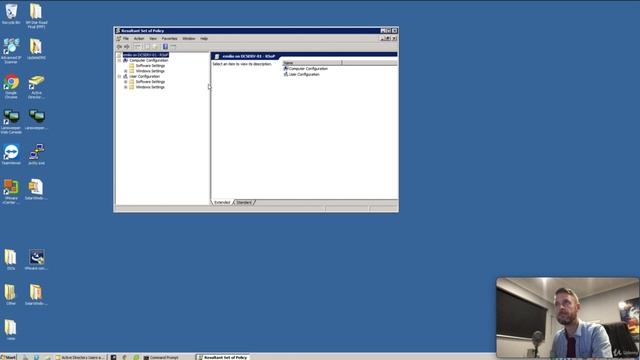Open the TeamViewer desktop icon
The image size is (640, 360).
11,154
